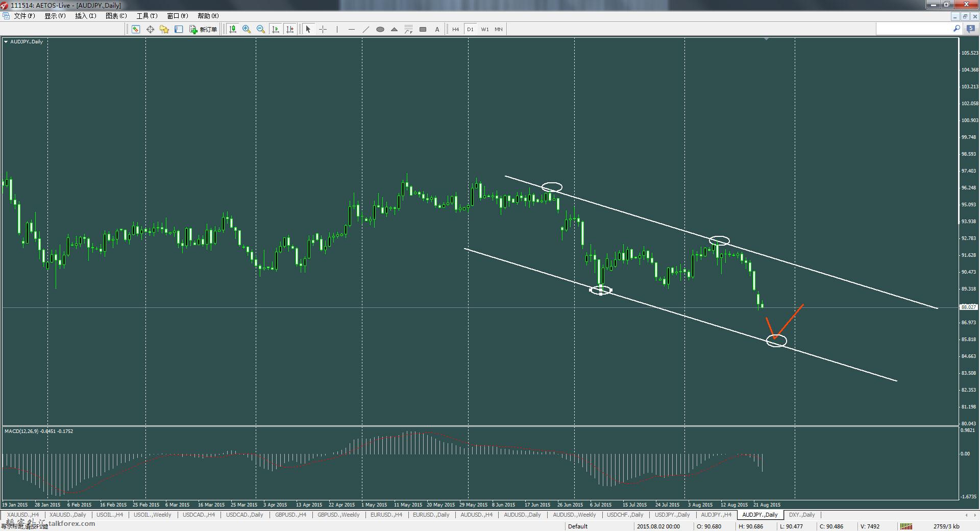The width and height of the screenshot is (980, 531).
Task: Switch timeframe to D1
Action: pyautogui.click(x=470, y=29)
